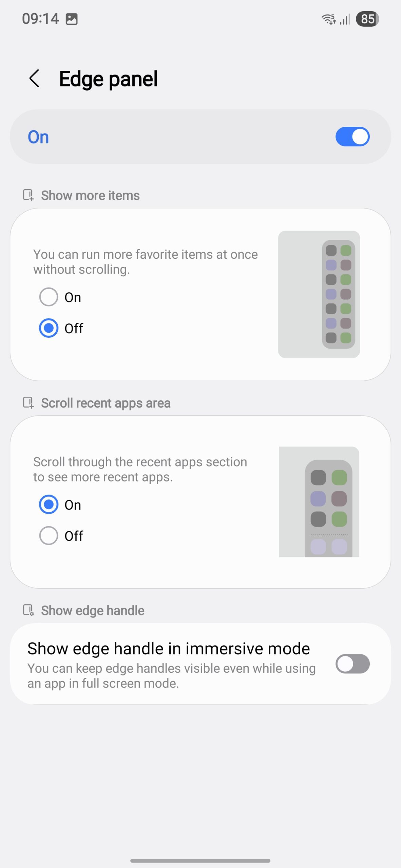Tap the Show edge handle in immersive mode title

pos(169,648)
